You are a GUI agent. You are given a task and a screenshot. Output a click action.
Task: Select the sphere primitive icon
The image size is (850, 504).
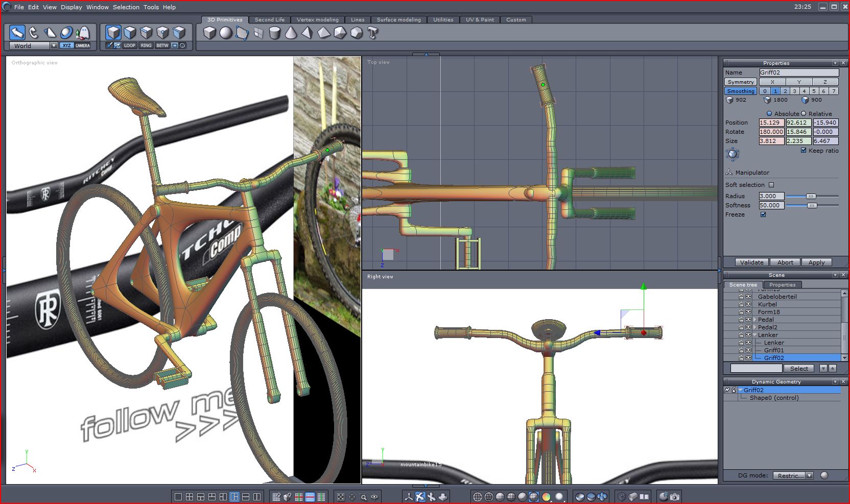click(x=225, y=33)
